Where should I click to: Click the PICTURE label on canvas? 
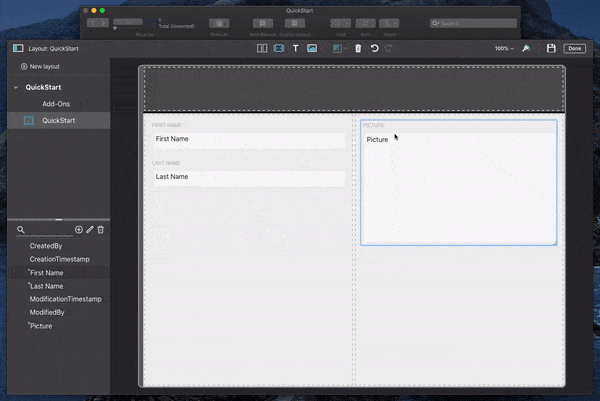pyautogui.click(x=373, y=126)
